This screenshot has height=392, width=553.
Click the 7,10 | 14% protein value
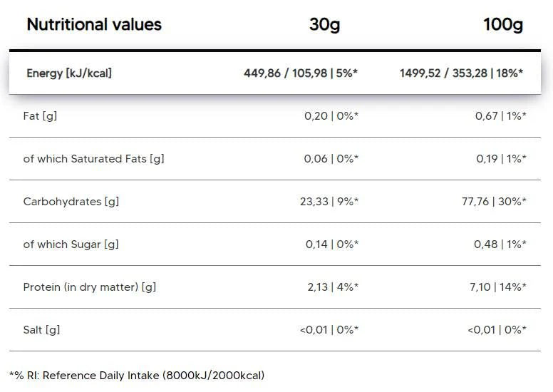click(x=497, y=287)
